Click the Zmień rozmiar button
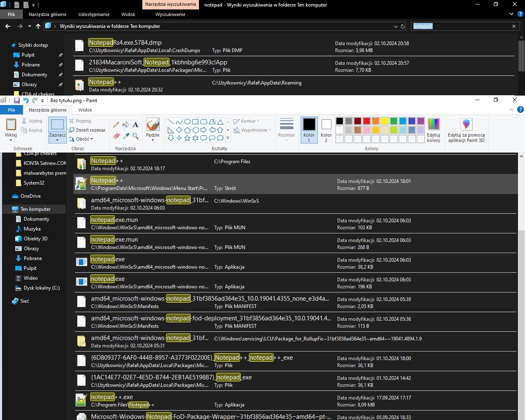The height and width of the screenshot is (420, 525). [87, 130]
